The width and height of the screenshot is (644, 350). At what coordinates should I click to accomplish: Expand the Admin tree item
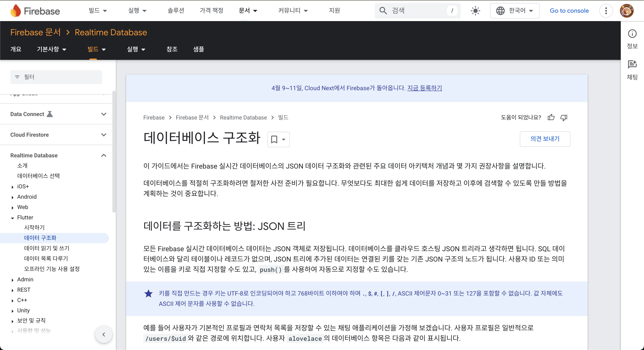[x=12, y=280]
